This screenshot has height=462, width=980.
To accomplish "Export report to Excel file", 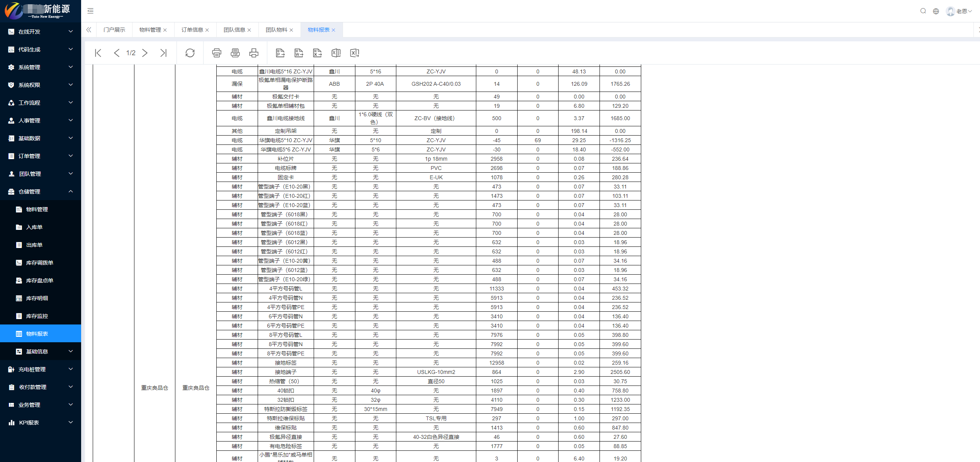I will pos(318,53).
